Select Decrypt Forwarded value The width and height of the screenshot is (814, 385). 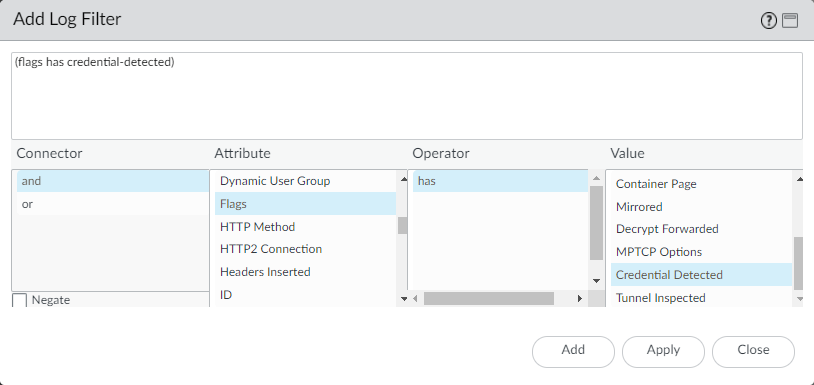click(701, 229)
